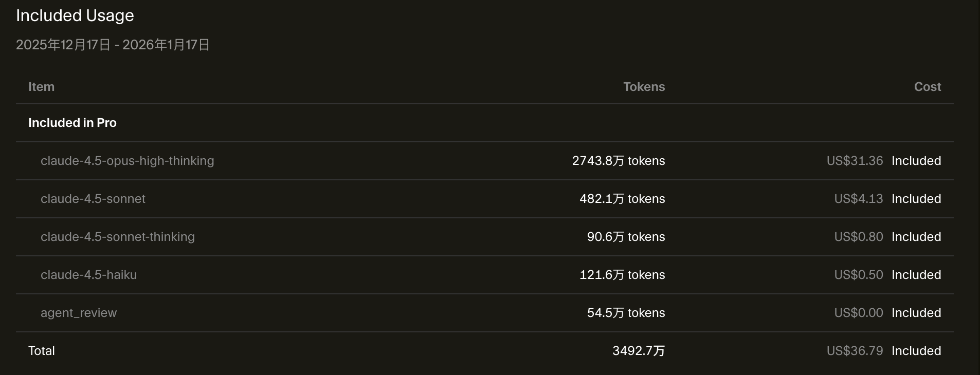This screenshot has width=980, height=375.
Task: Click the claude-4.5-haiku item name
Action: point(88,275)
